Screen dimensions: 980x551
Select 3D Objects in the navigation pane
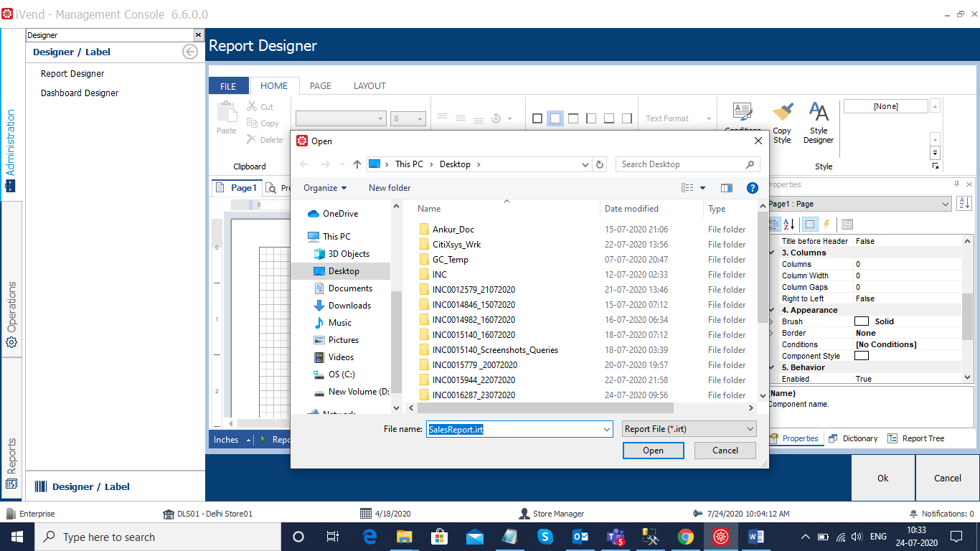coord(349,254)
